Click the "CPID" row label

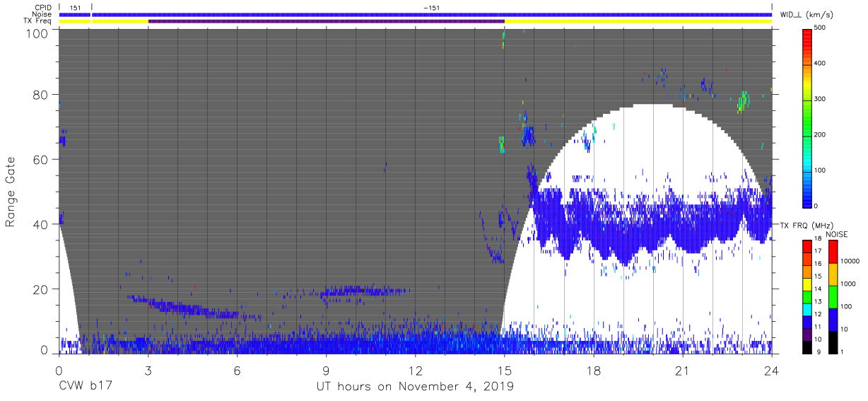[x=42, y=8]
